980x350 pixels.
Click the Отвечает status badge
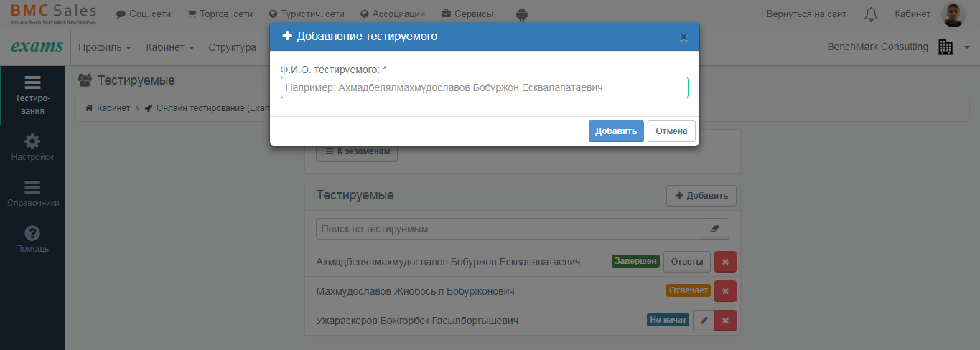click(689, 290)
